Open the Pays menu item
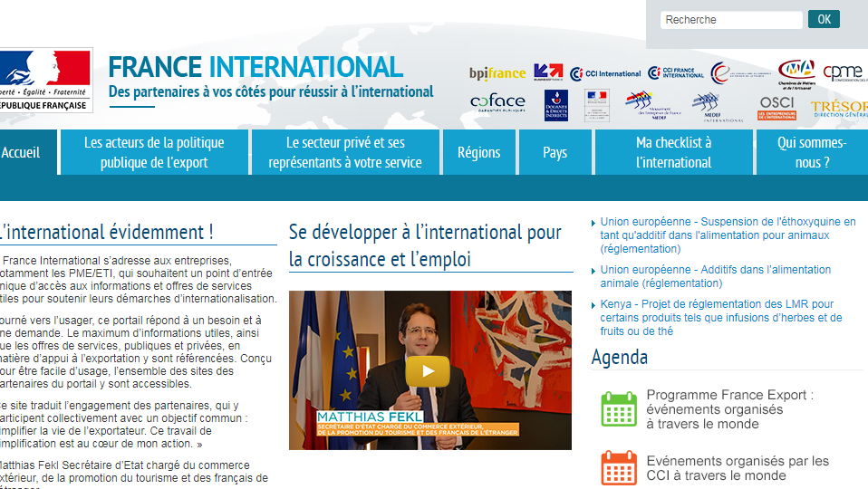The image size is (868, 489). [x=555, y=152]
